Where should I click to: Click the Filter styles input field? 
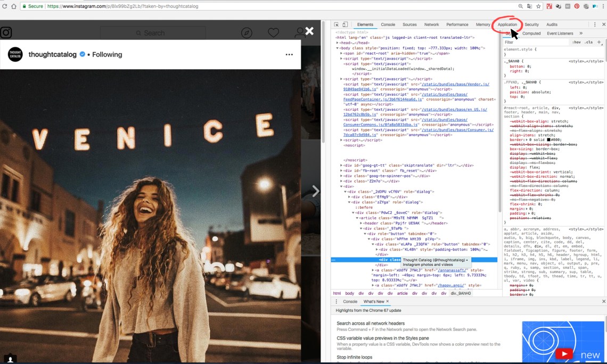536,42
